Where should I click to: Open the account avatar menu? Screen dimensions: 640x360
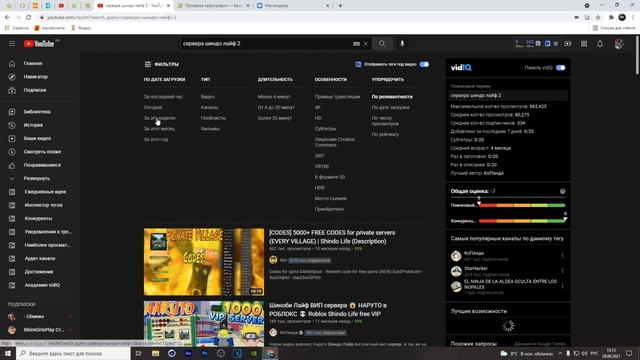(619, 44)
